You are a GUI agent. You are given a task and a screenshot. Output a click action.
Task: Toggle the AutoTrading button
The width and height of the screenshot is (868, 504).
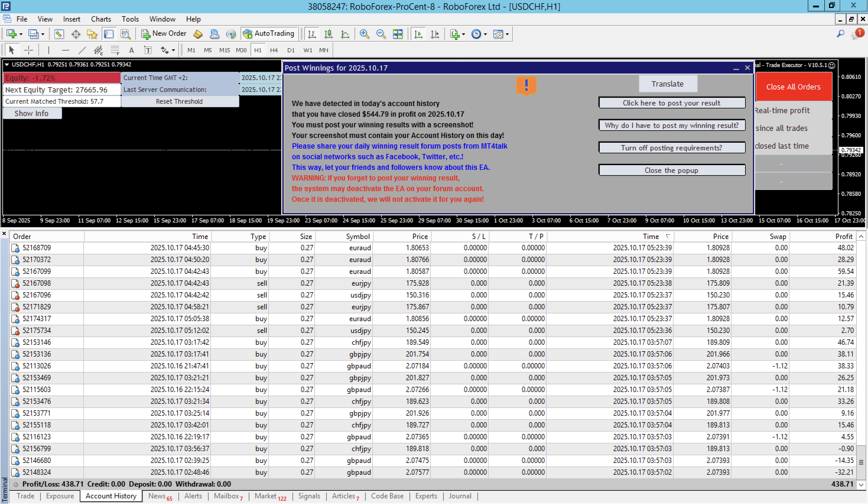269,34
